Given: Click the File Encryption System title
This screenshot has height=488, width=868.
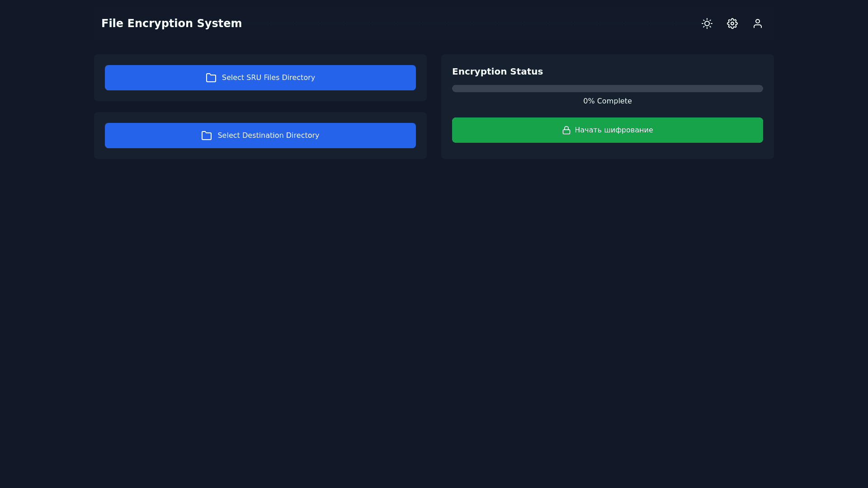Looking at the screenshot, I should [172, 23].
